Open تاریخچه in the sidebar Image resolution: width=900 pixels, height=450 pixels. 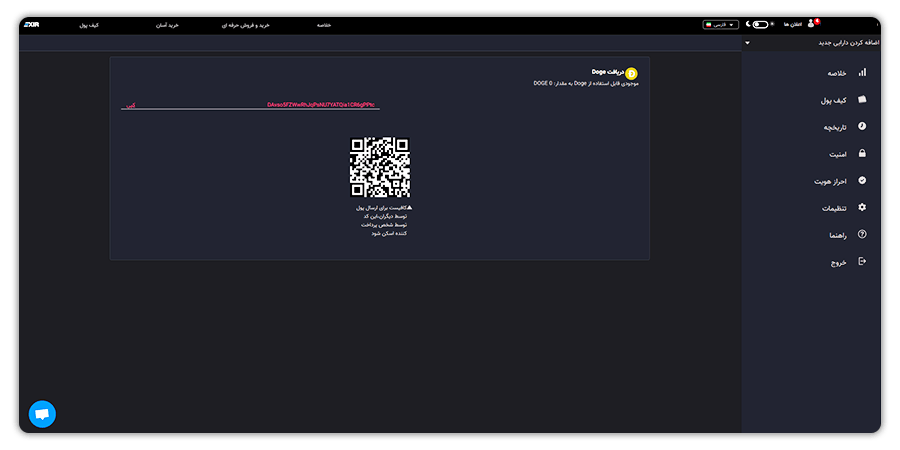pos(835,127)
